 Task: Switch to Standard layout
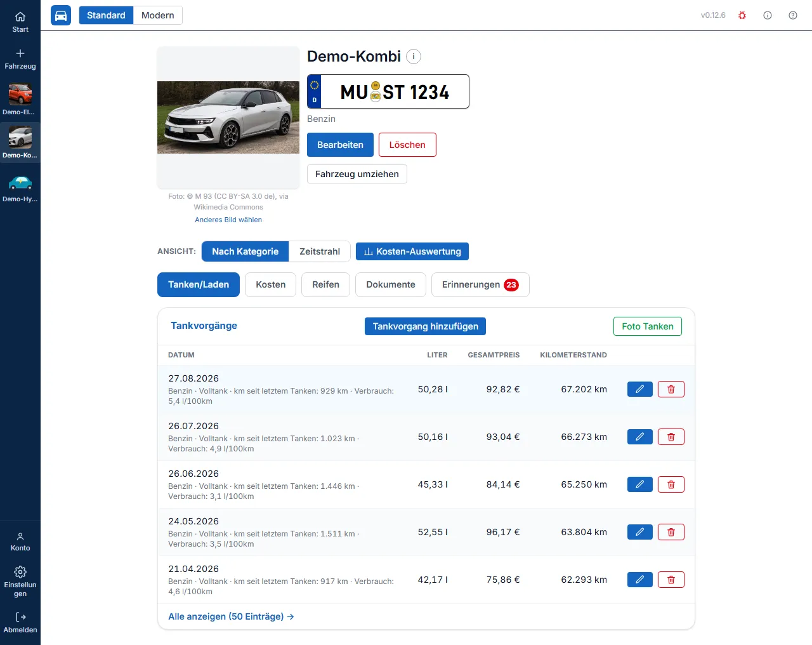coord(106,15)
